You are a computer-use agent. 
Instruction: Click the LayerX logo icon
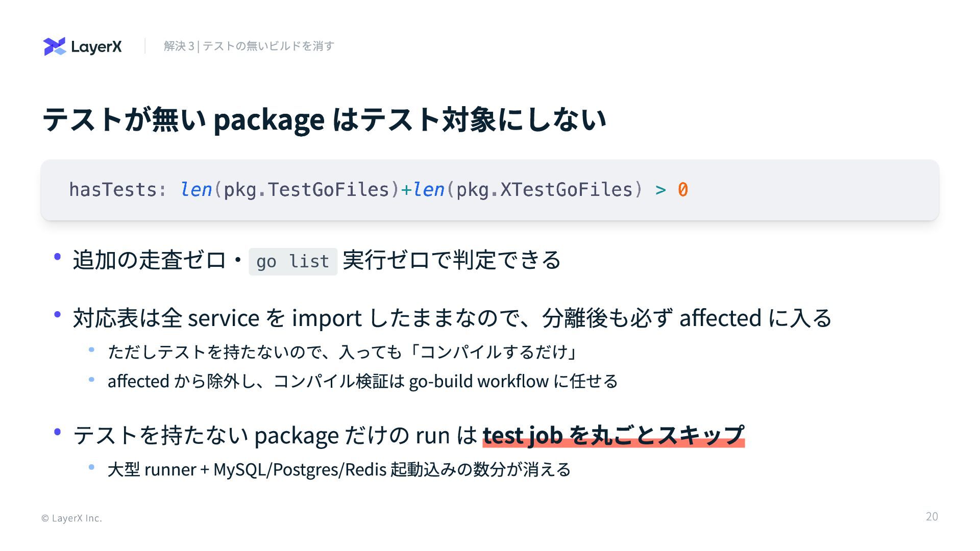pyautogui.click(x=55, y=46)
